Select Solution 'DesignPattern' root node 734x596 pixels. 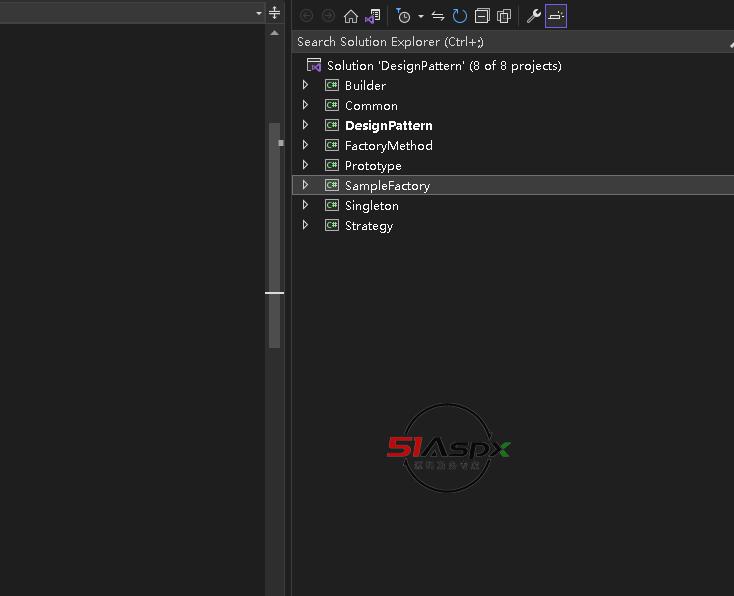pyautogui.click(x=444, y=66)
